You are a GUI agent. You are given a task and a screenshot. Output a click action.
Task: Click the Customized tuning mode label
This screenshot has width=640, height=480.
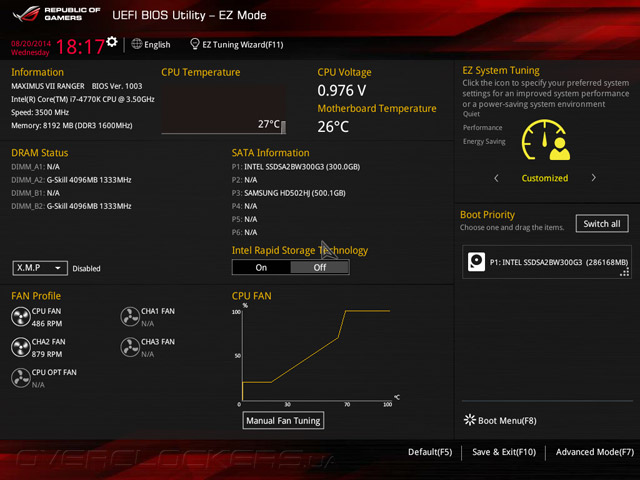545,178
